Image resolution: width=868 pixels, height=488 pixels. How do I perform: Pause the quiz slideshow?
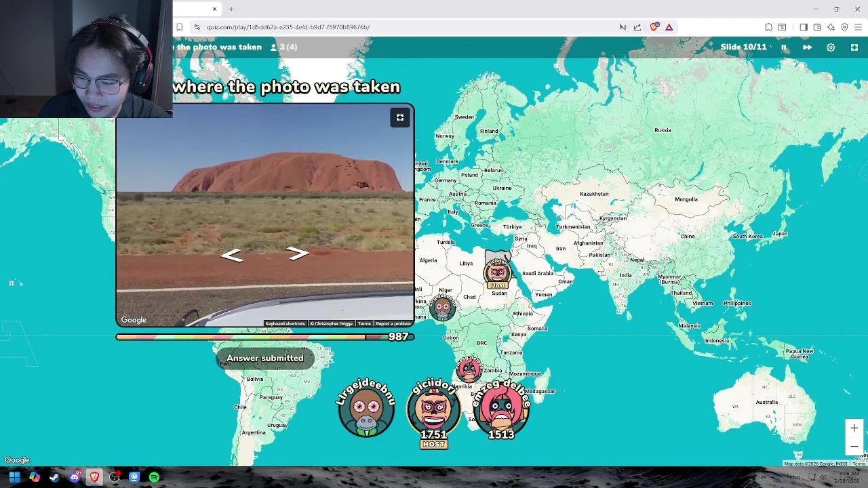tap(784, 47)
